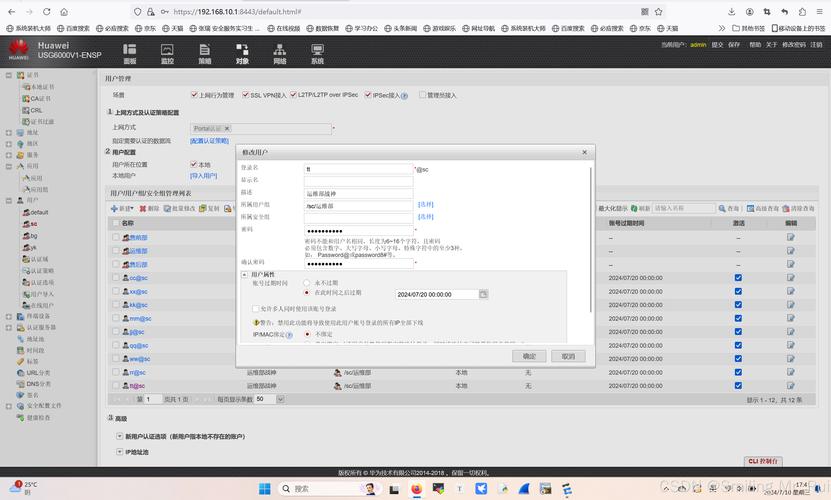The height and width of the screenshot is (500, 831).
Task: Toggle the 上网行为管理 checkbox
Action: tap(194, 94)
